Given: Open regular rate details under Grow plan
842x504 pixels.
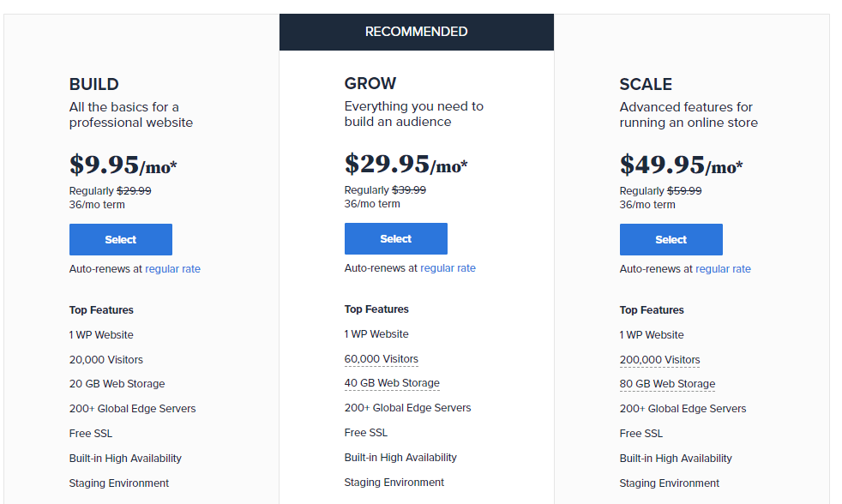Looking at the screenshot, I should [448, 267].
